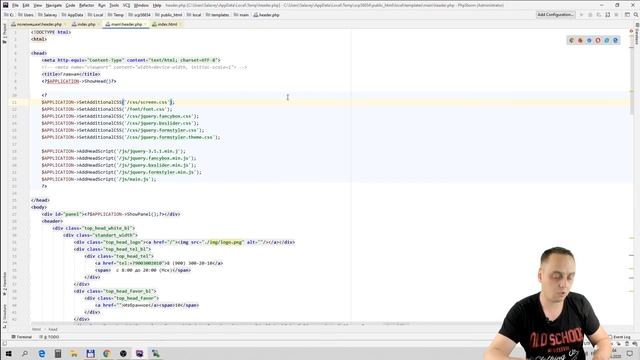Click the Debug icon in toolbar
The height and width of the screenshot is (360, 640).
(x=590, y=15)
